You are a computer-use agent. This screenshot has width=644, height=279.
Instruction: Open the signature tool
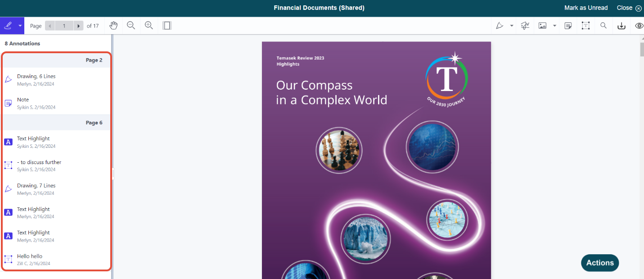[x=525, y=26]
